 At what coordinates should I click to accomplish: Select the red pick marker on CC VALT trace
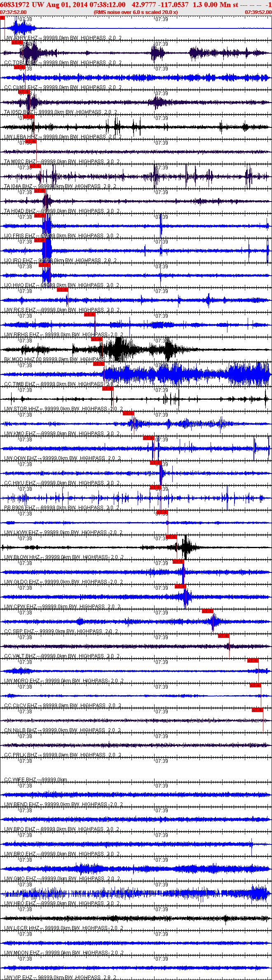click(x=224, y=635)
